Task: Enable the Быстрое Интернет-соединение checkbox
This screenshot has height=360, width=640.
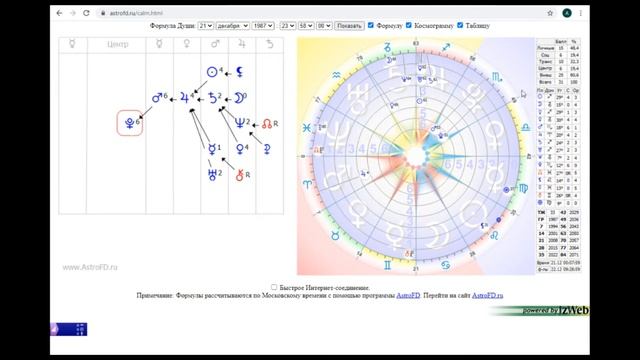Action: coord(274,287)
